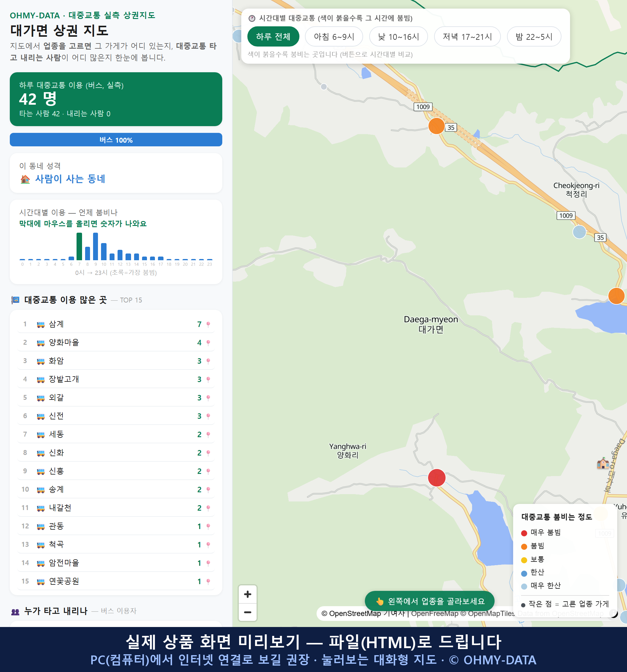Click the orange stop marker beside route 35 sign

click(436, 126)
